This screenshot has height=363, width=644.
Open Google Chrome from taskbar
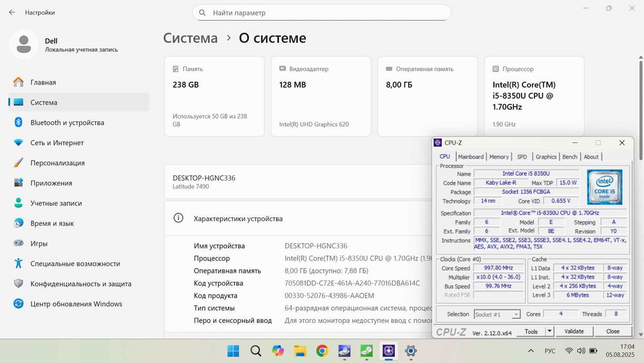click(322, 351)
